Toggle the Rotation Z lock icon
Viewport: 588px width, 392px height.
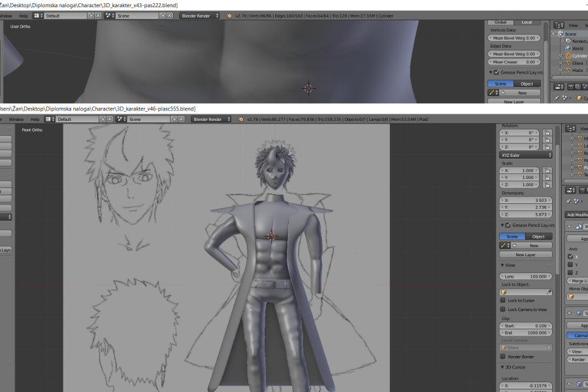(547, 147)
